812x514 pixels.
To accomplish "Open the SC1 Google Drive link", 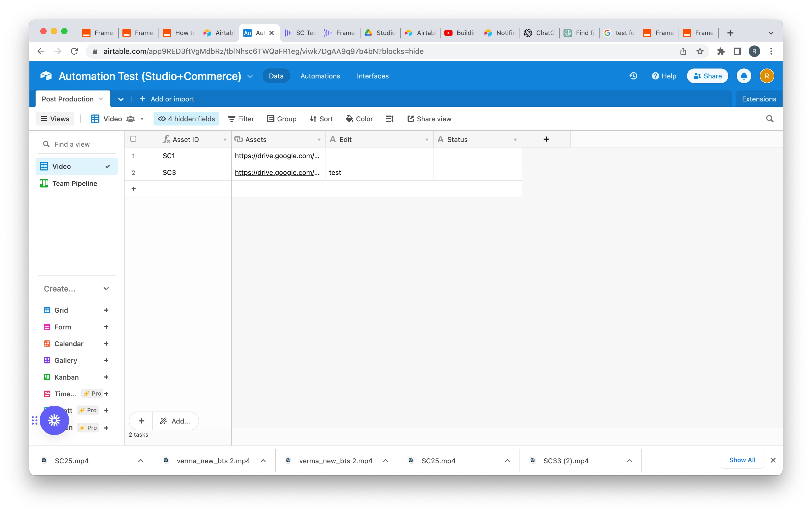I will pyautogui.click(x=277, y=156).
